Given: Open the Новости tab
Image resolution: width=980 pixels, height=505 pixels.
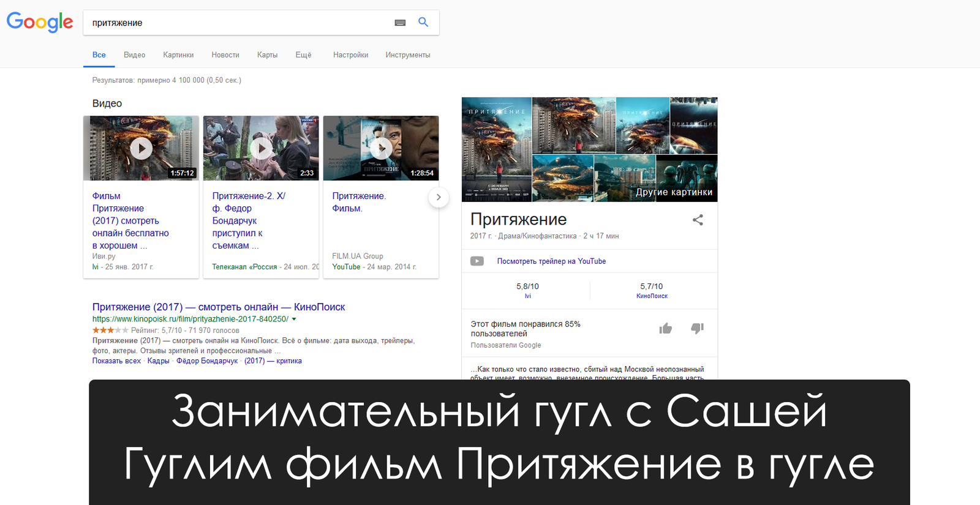Looking at the screenshot, I should click(225, 54).
